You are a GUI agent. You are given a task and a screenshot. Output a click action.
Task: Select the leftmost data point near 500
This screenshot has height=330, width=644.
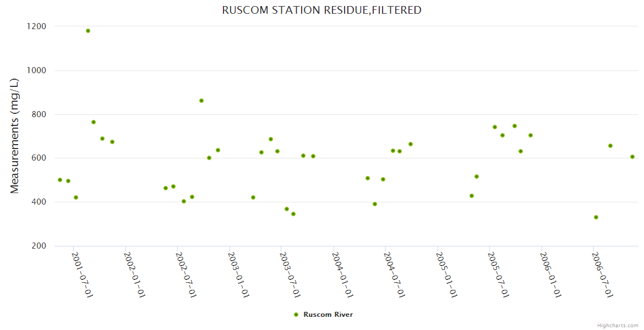60,180
